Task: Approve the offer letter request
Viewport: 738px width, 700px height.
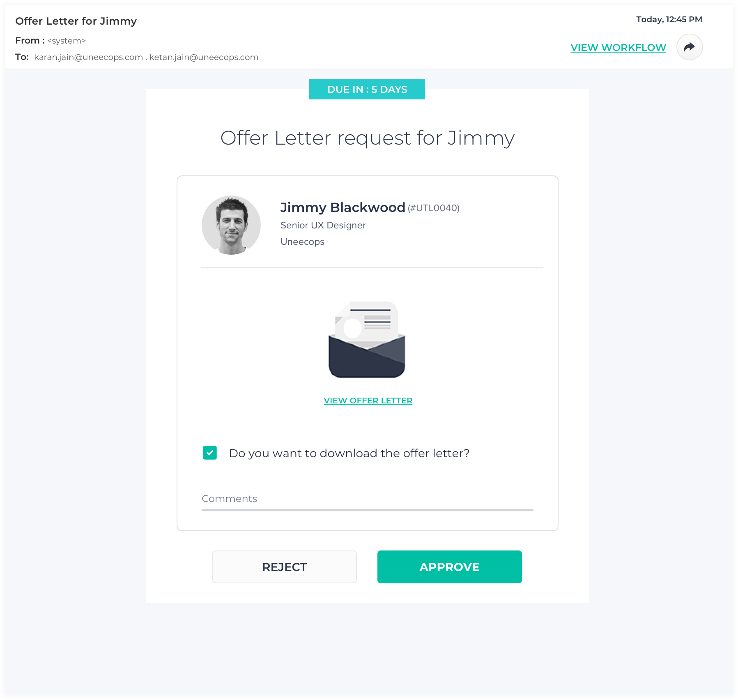Action: (x=449, y=566)
